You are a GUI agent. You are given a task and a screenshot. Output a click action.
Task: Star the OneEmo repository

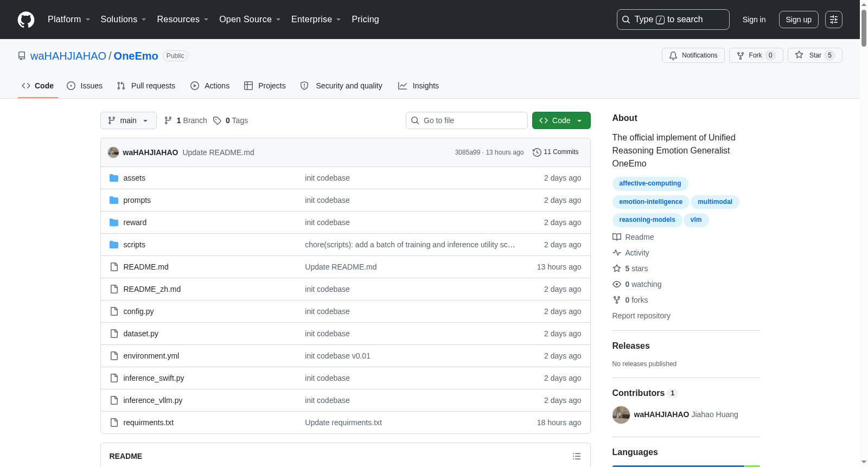(x=815, y=55)
